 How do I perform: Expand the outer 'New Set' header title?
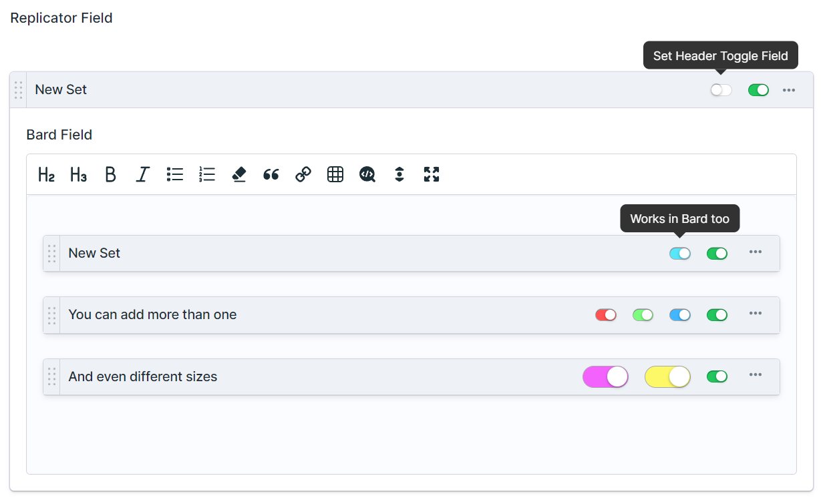[61, 90]
